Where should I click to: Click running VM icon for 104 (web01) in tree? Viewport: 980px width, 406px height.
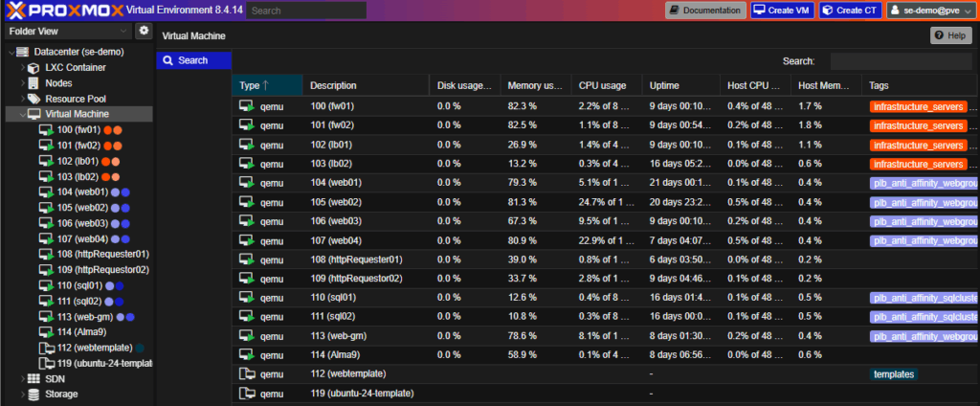coord(46,192)
